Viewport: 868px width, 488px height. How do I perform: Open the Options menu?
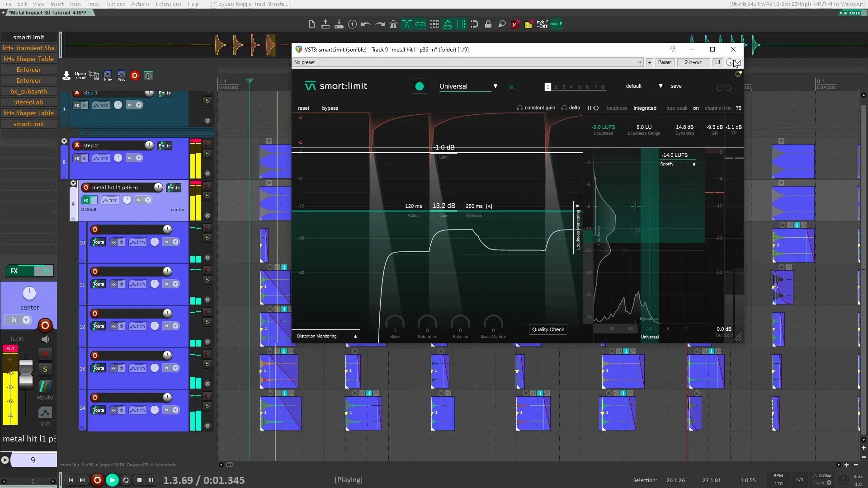116,4
